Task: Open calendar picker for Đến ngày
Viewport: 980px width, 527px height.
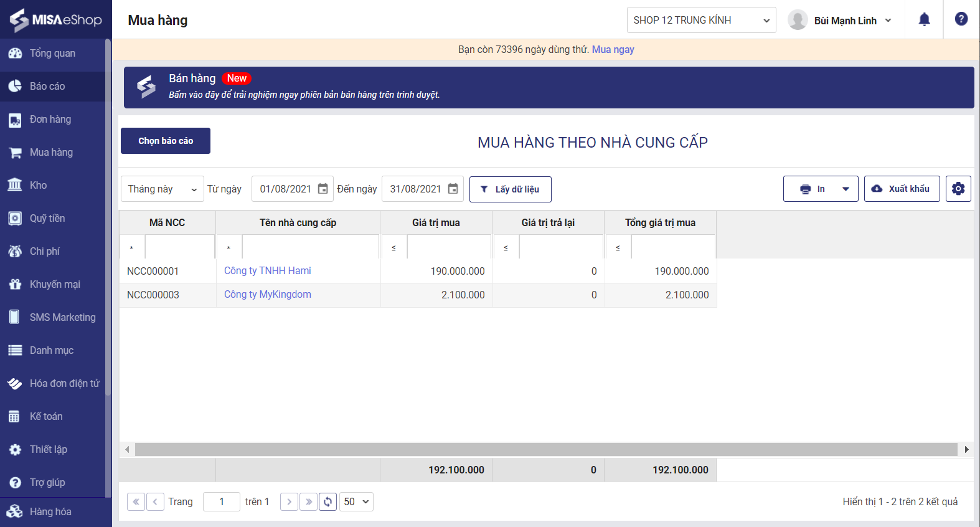Action: (x=453, y=189)
